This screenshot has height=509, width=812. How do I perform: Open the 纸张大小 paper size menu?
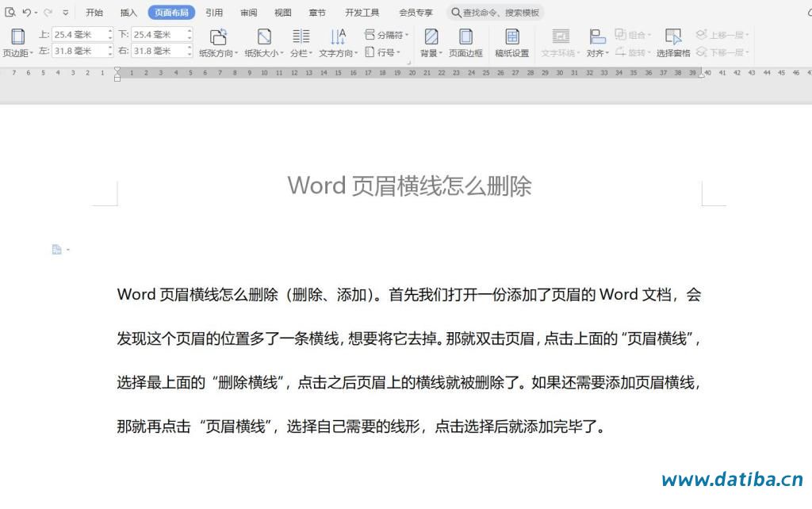point(264,43)
